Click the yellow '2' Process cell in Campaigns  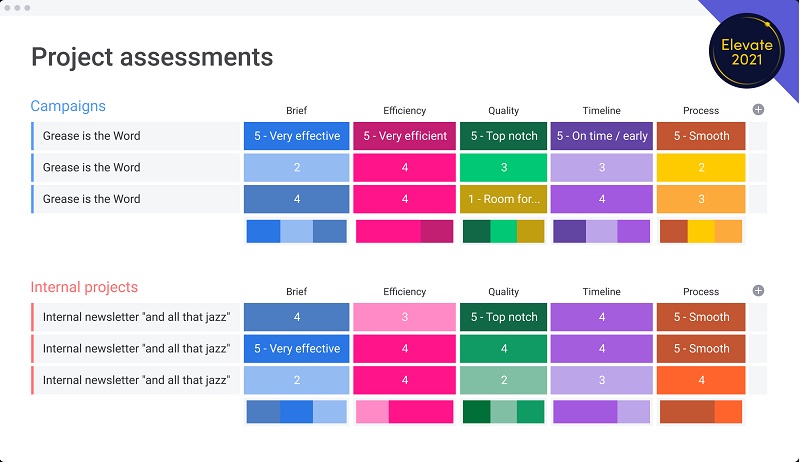click(701, 168)
